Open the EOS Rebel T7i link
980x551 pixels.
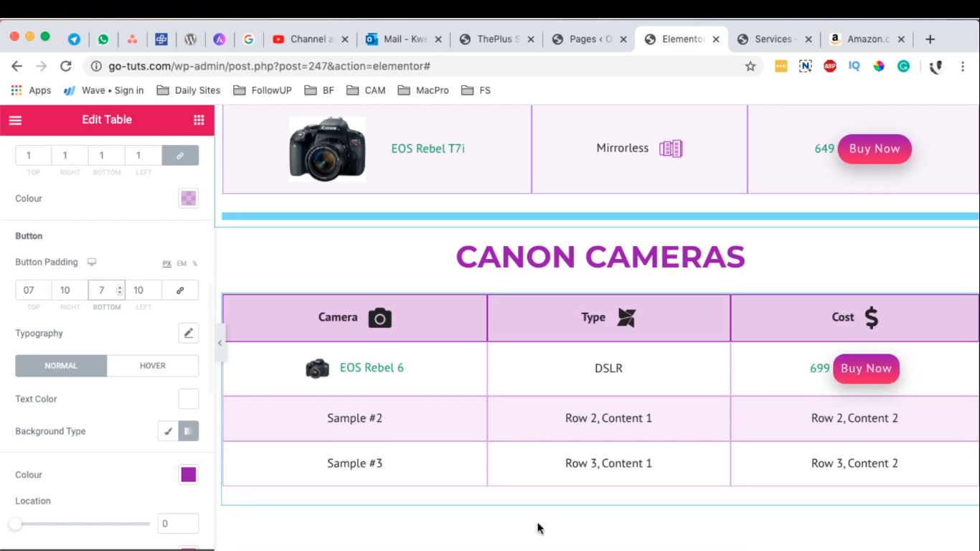(x=428, y=149)
